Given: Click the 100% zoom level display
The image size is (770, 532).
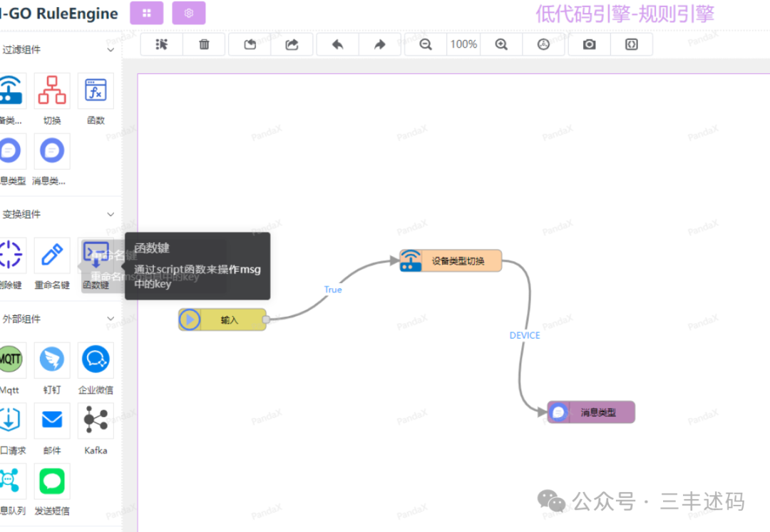Looking at the screenshot, I should pos(463,45).
